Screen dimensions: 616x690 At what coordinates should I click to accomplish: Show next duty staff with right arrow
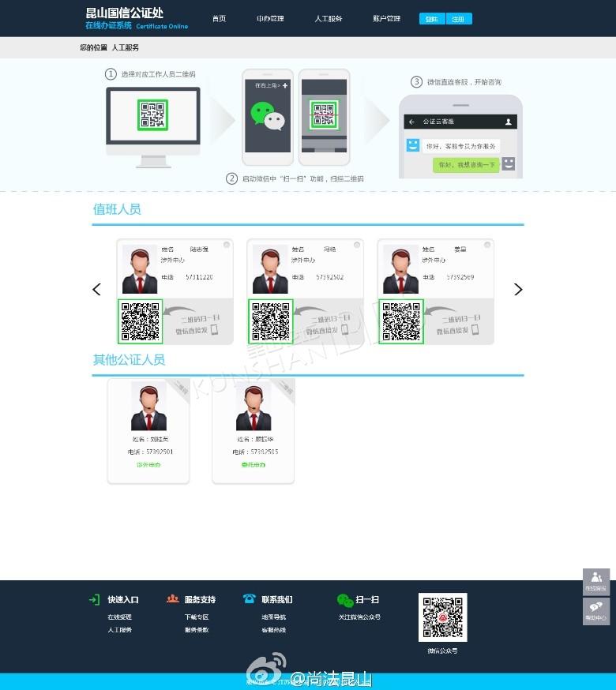518,289
